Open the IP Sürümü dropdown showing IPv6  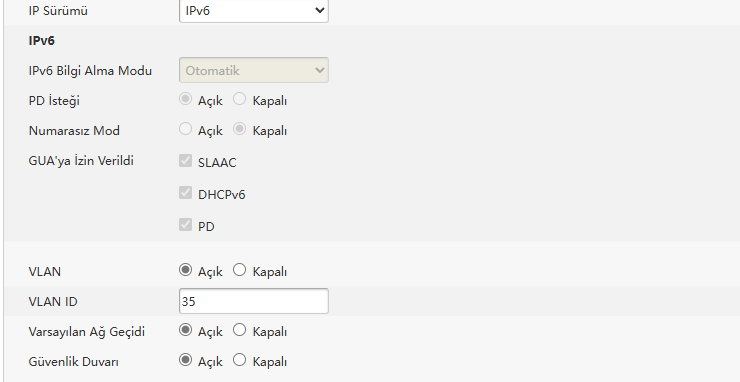click(253, 10)
